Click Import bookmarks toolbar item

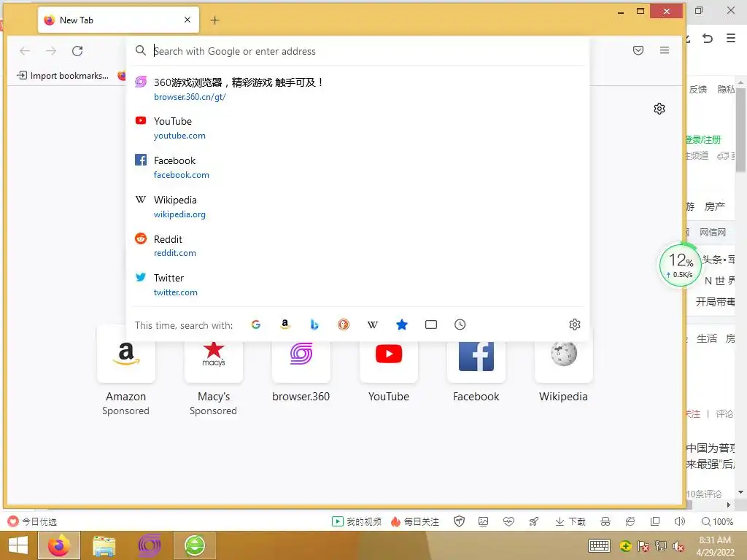coord(63,76)
